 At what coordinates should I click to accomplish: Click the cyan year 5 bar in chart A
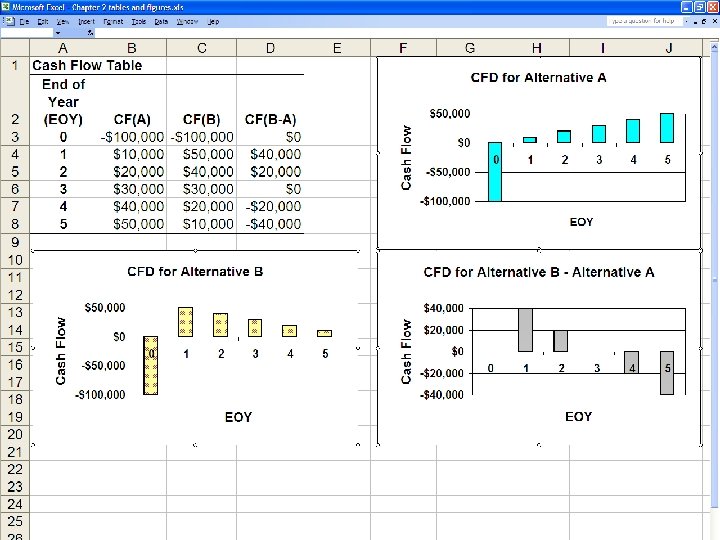pos(667,128)
